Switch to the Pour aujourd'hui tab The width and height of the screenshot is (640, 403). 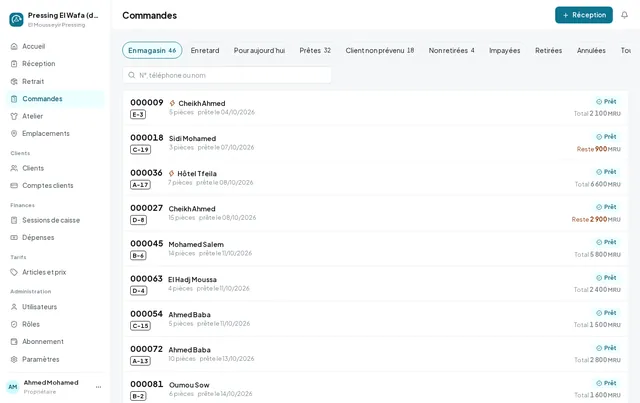pos(259,50)
